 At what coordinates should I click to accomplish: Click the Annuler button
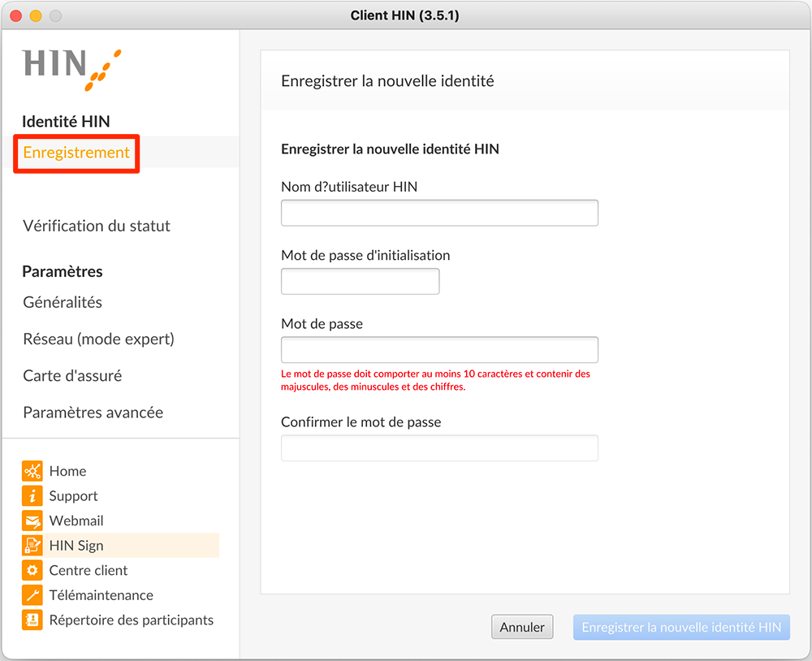[x=522, y=627]
